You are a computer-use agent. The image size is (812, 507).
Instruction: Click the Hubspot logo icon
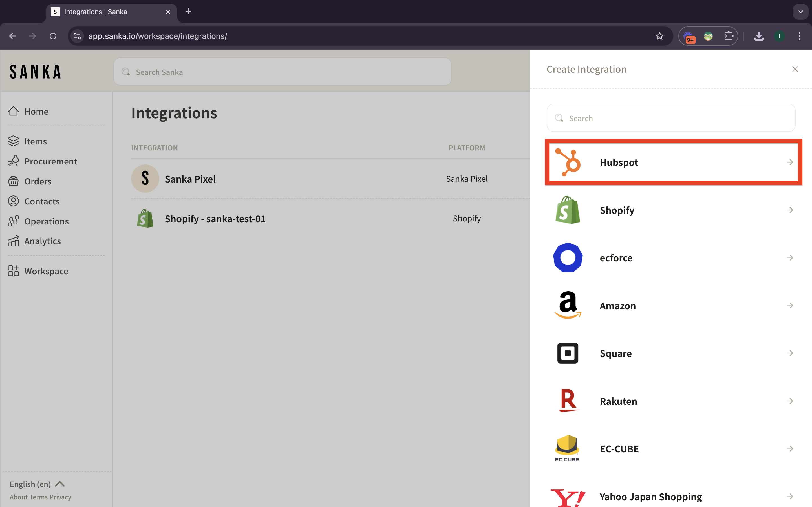(x=568, y=162)
